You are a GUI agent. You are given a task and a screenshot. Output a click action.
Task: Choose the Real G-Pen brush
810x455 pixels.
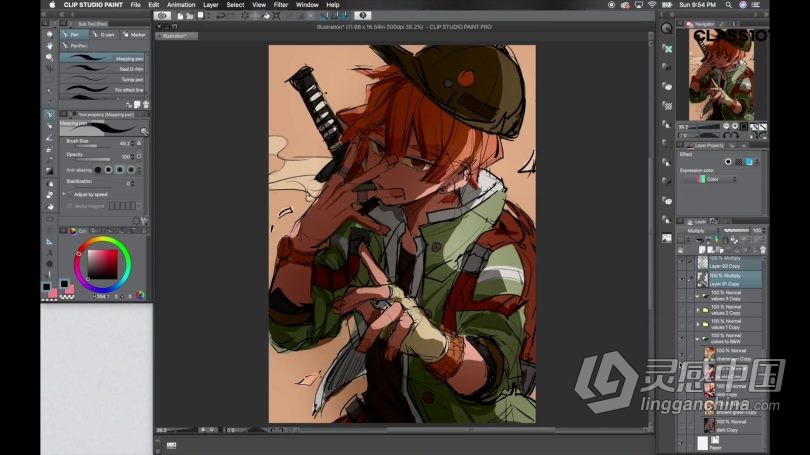click(102, 69)
